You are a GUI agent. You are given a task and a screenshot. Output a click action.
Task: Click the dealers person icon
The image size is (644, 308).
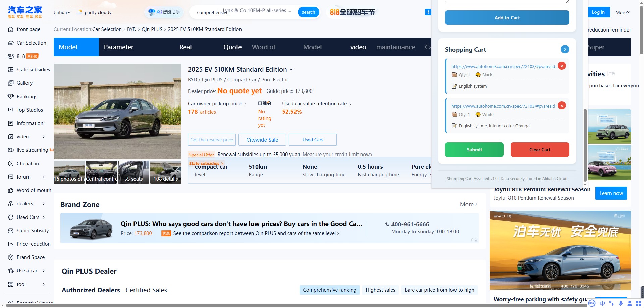pos(11,204)
